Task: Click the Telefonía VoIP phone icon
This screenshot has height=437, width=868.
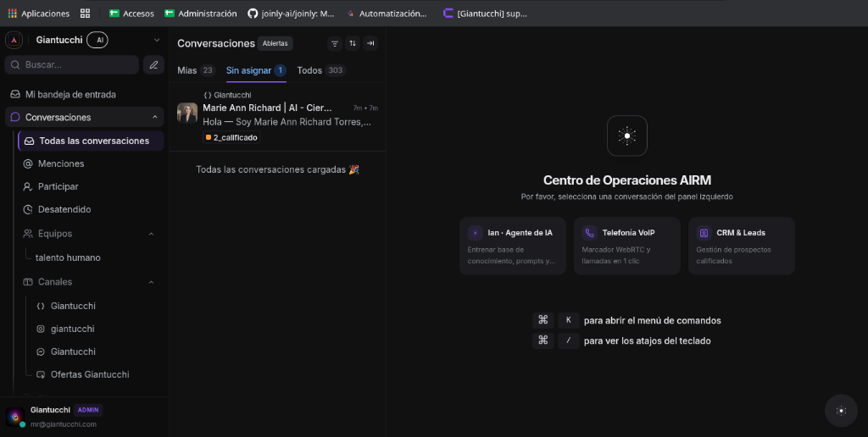Action: 590,233
